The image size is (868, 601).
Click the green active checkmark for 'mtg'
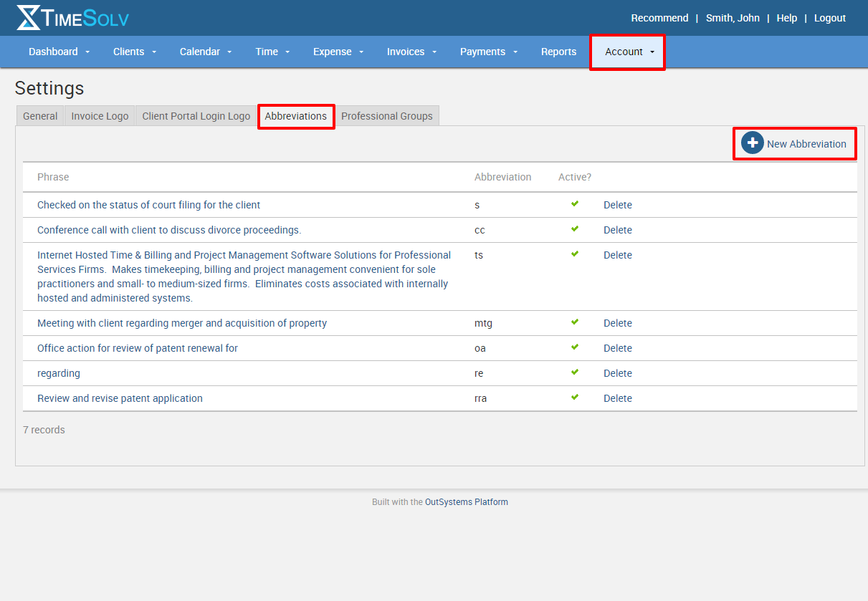click(575, 322)
